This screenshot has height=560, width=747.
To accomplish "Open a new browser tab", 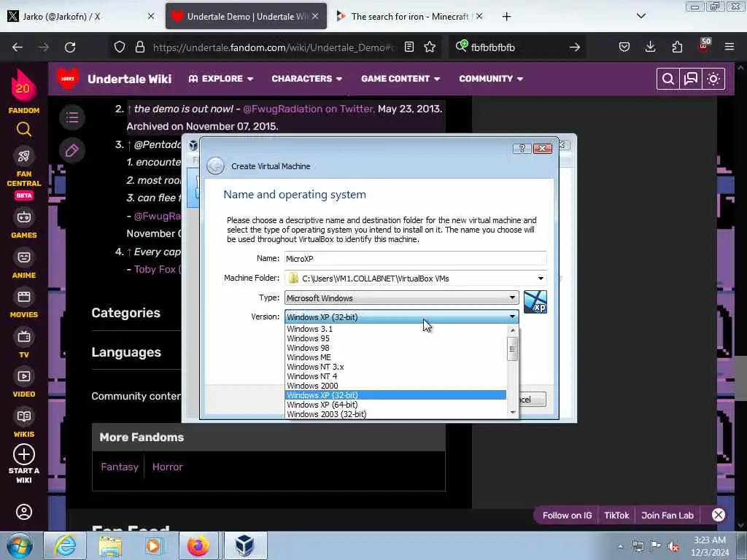I will point(506,16).
